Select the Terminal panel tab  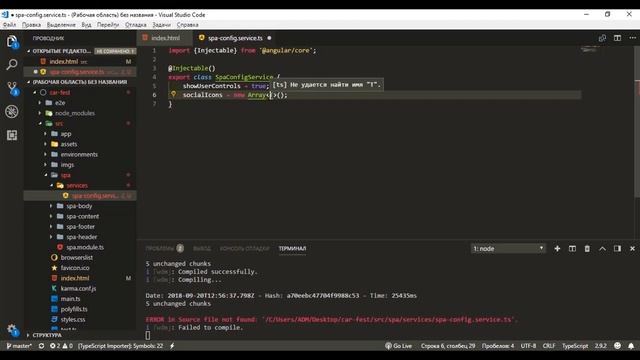tap(292, 249)
